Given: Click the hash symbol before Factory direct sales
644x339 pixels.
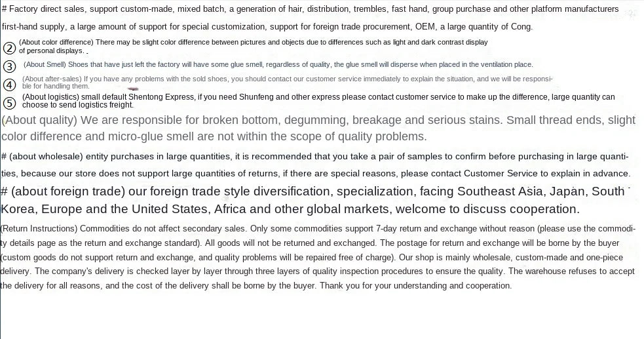Looking at the screenshot, I should [x=4, y=9].
